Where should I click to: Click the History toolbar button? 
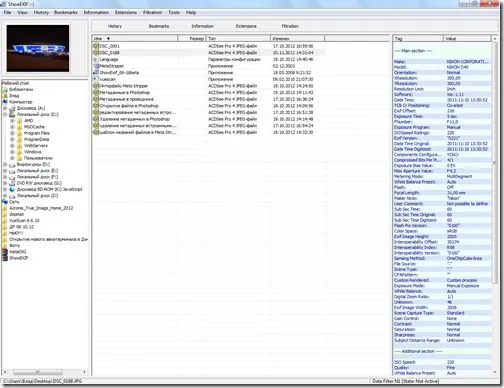(115, 26)
